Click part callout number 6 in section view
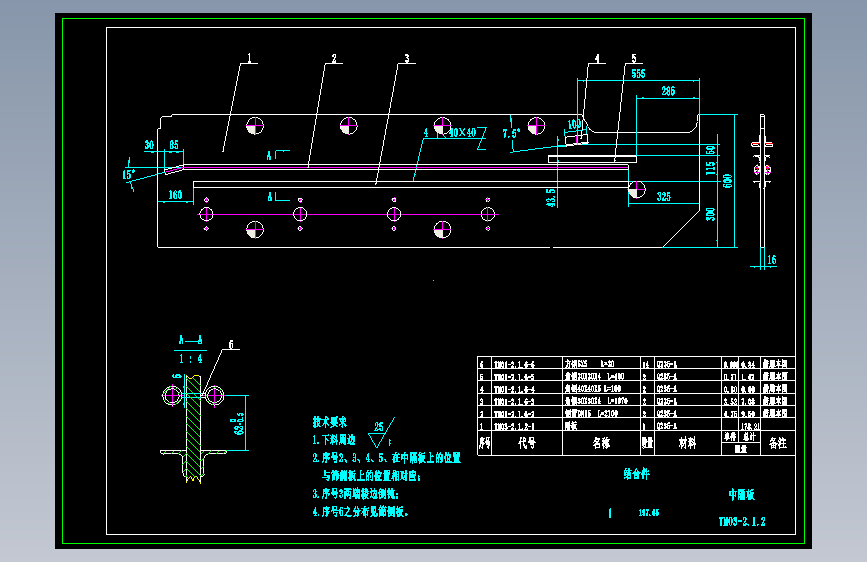Screen dimensions: 867x562 click(x=231, y=345)
